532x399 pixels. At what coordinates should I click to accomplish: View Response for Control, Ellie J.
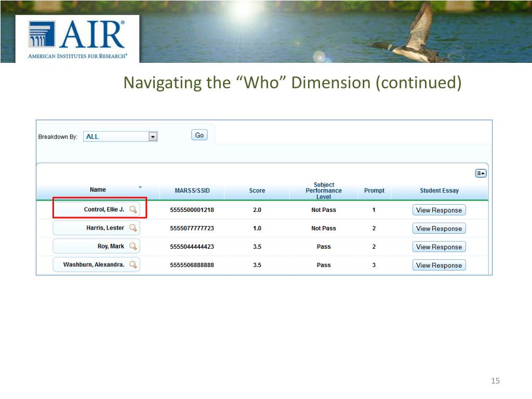(x=438, y=210)
